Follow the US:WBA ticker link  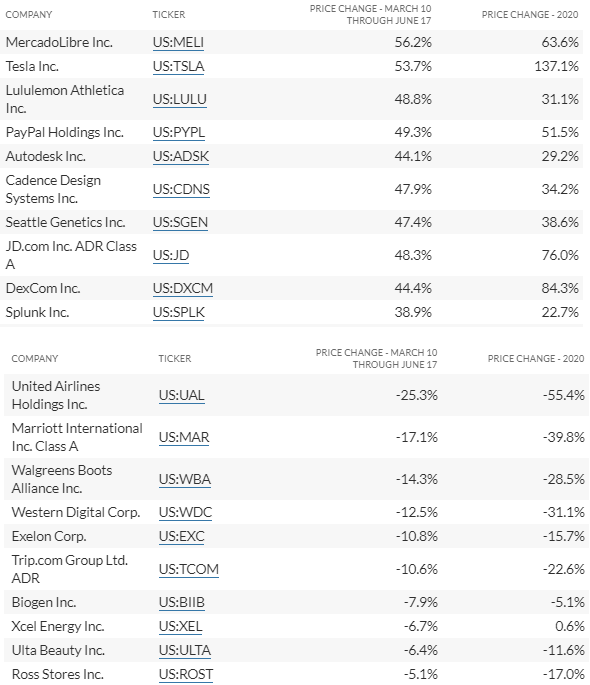185,479
